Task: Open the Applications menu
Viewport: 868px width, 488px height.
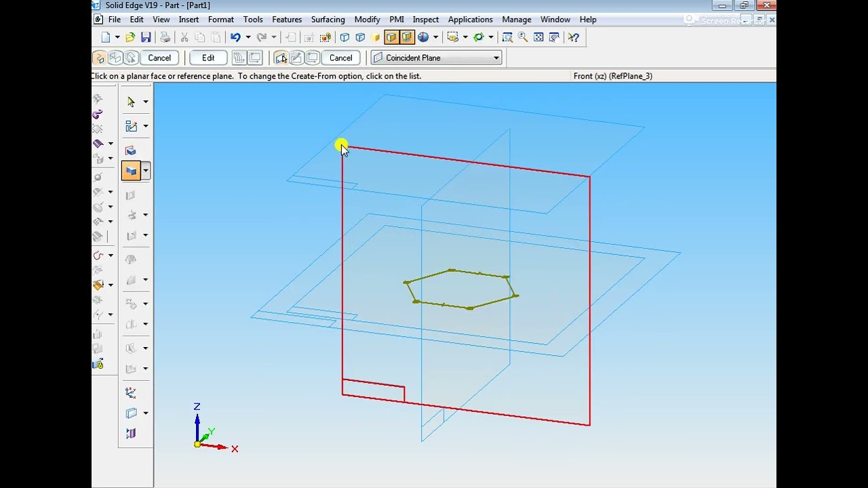Action: pos(470,20)
